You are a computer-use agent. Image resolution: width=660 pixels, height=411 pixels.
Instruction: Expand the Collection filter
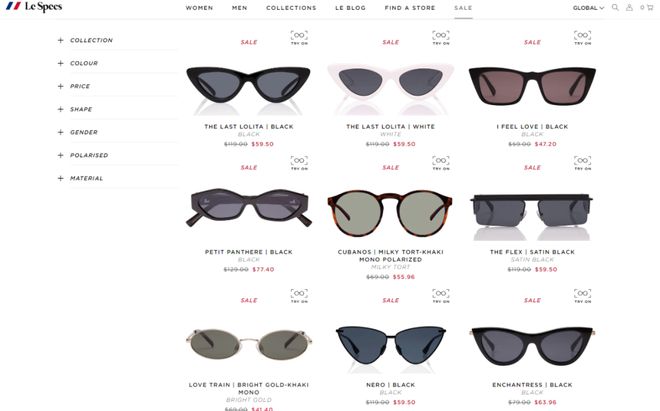85,40
